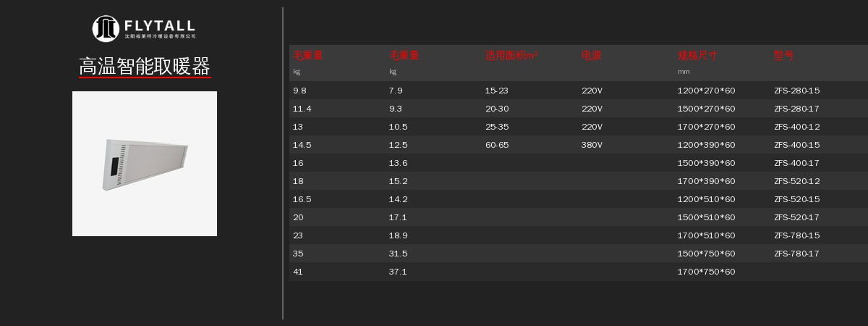Click the 型号 column header
The image size is (868, 326).
tap(783, 55)
